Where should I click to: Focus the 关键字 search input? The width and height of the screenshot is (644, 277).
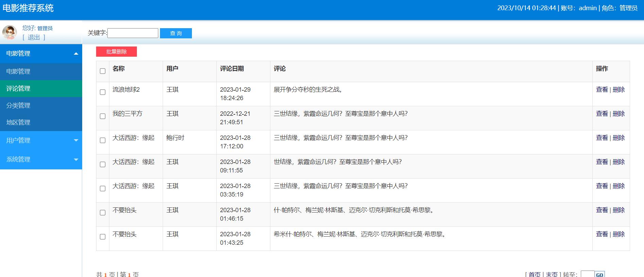[133, 33]
